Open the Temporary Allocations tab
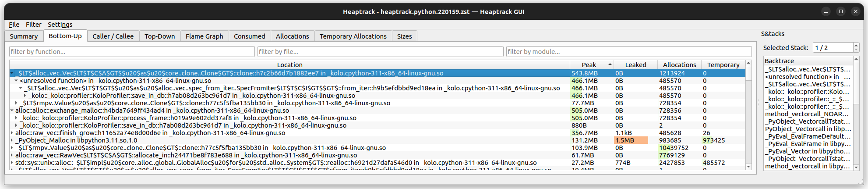Viewport: 868px width, 189px height. 353,36
